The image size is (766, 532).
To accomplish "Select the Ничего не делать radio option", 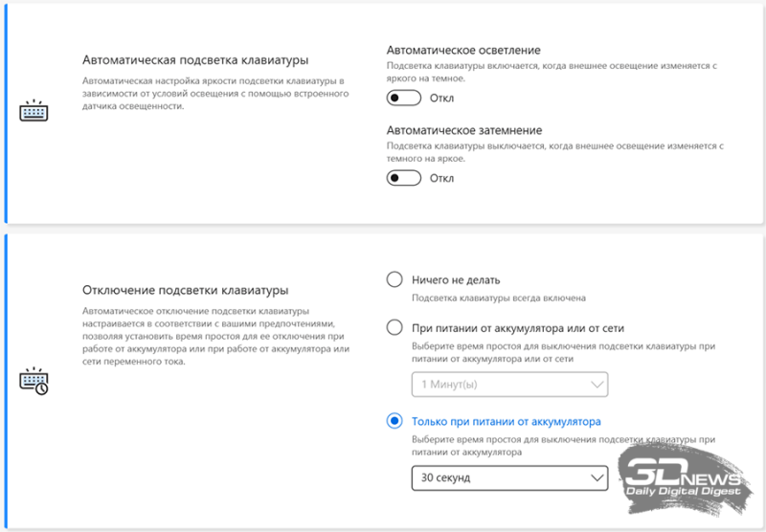I will (x=394, y=279).
